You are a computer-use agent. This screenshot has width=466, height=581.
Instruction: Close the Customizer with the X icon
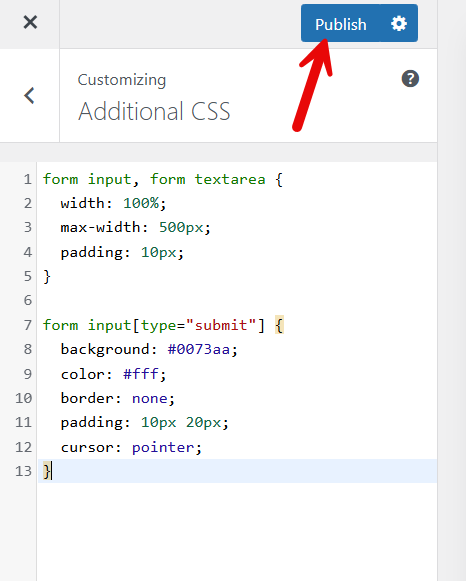(30, 22)
